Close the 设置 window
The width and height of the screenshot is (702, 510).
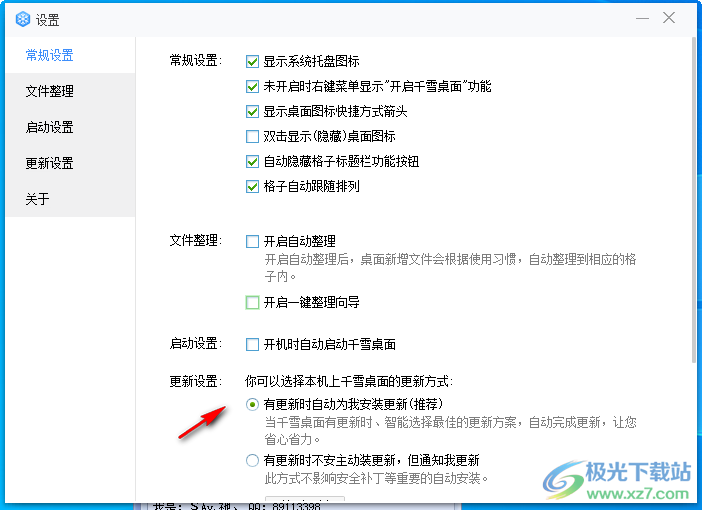click(x=669, y=18)
